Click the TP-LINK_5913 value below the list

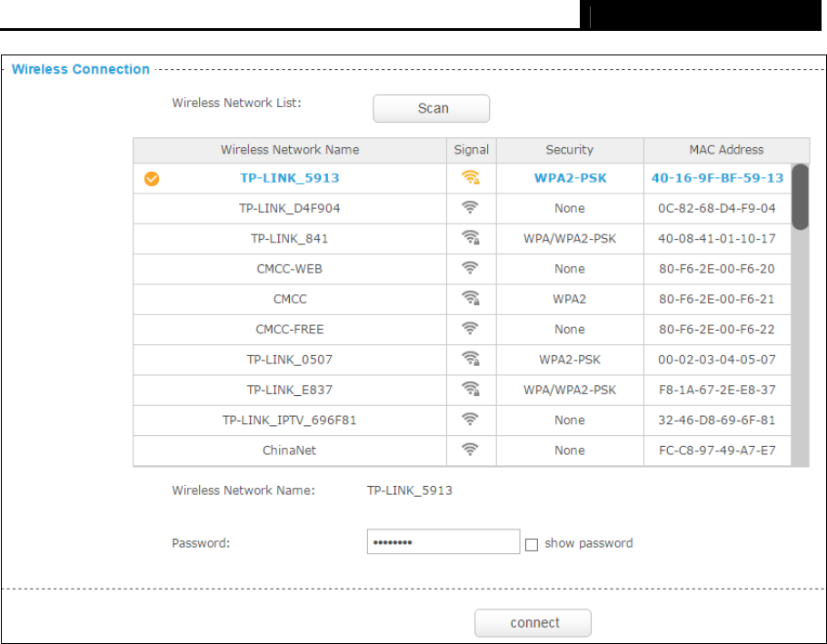pos(410,490)
